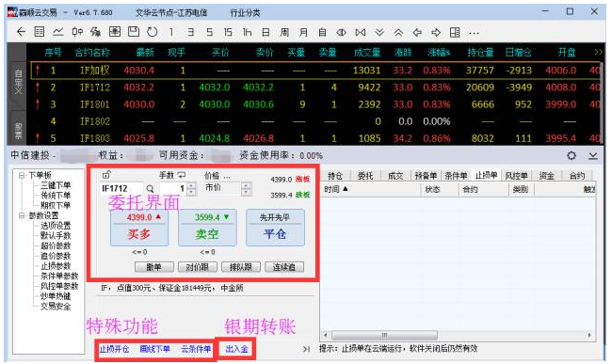Switch to the 条件单 tab
Screen dimensions: 612x364
tap(456, 176)
